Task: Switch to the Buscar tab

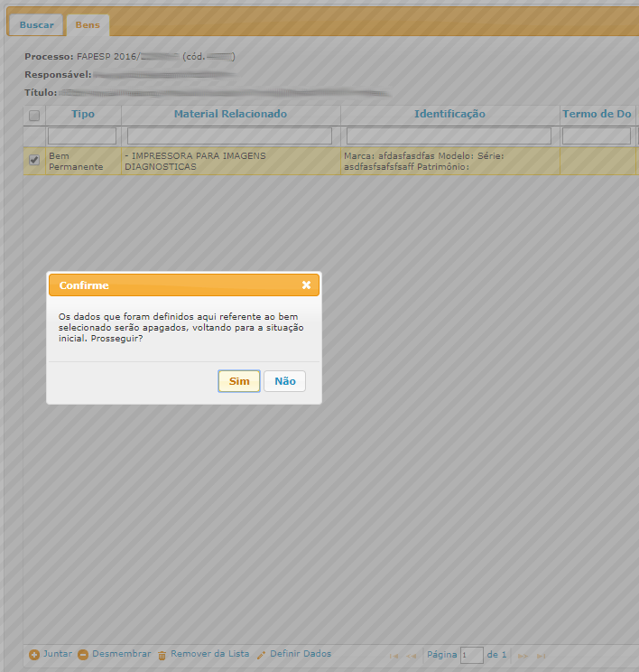Action: (x=36, y=25)
